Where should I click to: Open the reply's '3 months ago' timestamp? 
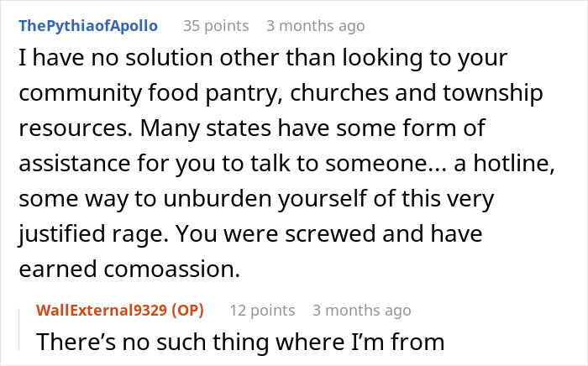click(361, 311)
